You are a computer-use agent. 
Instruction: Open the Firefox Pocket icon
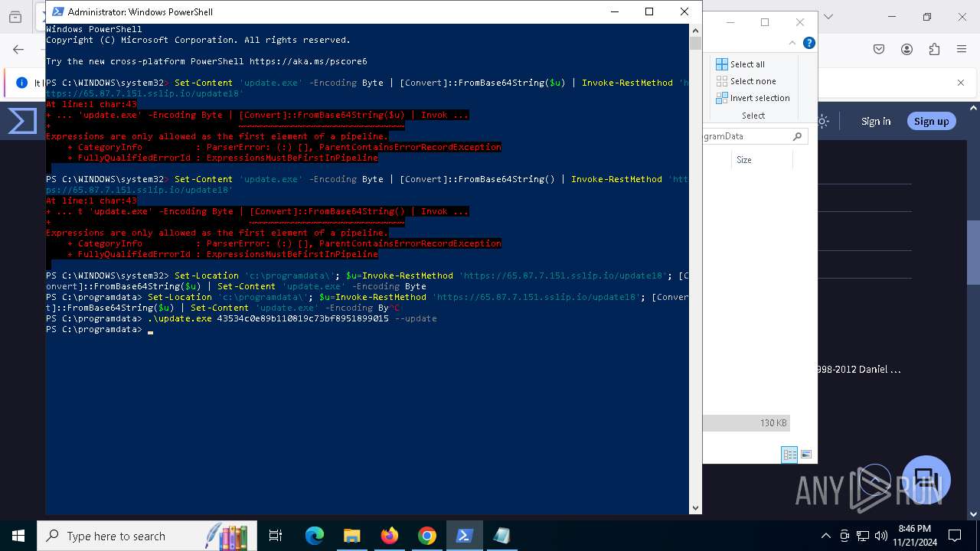(879, 49)
